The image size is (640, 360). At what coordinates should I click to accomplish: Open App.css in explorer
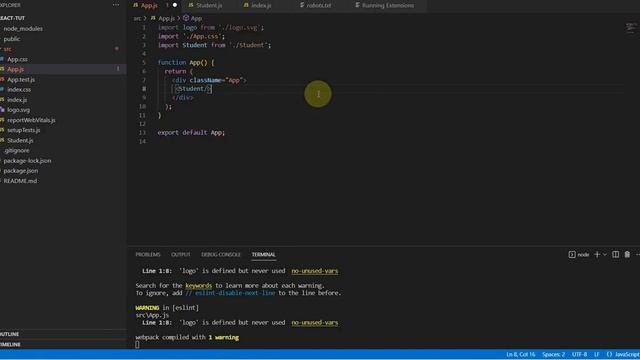17,59
